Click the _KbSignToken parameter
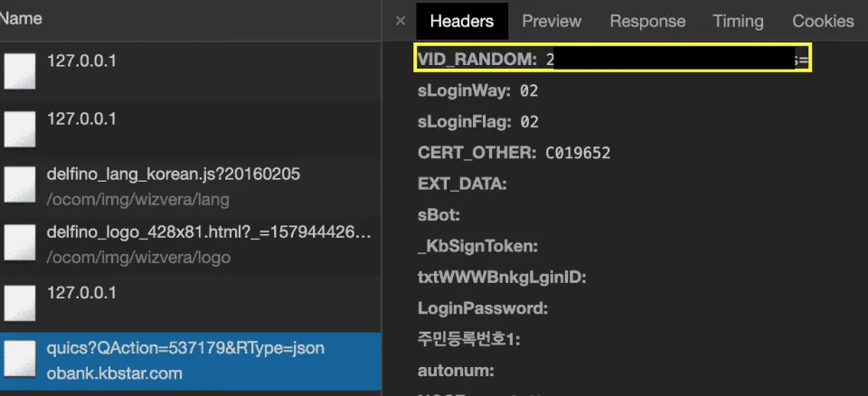 tap(477, 246)
